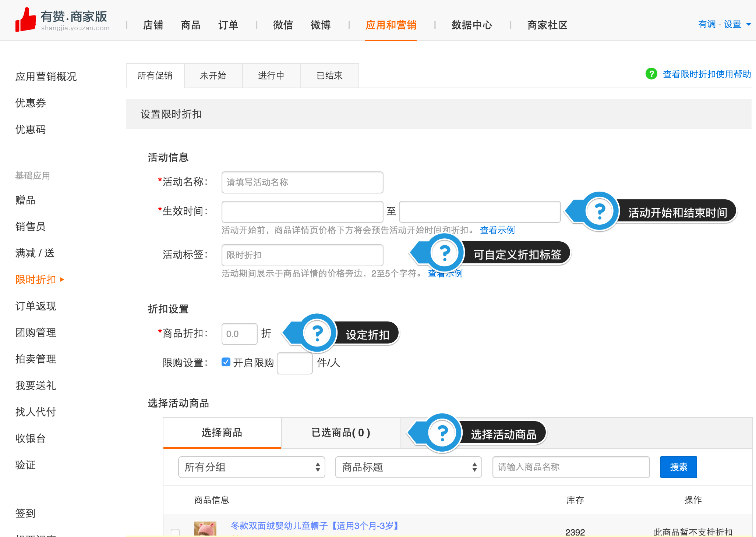Image resolution: width=756 pixels, height=537 pixels.
Task: Check the checkbox for 冬款双面绒婴幼儿童帽子 product
Action: (176, 532)
